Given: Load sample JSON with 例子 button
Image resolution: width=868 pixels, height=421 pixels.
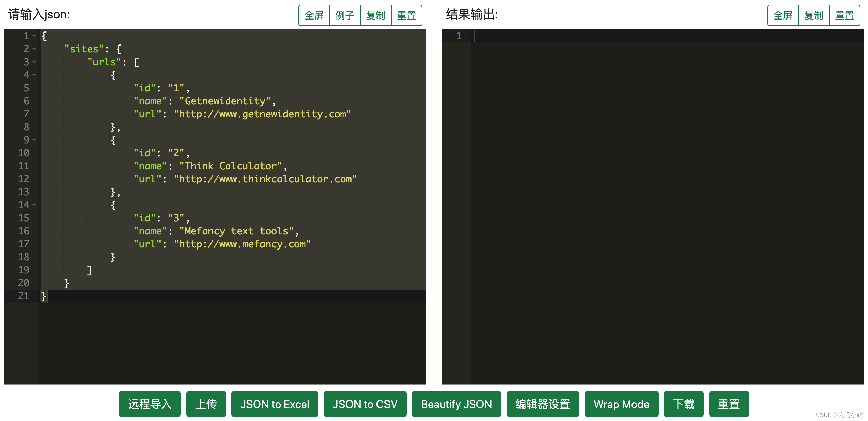Looking at the screenshot, I should [345, 15].
